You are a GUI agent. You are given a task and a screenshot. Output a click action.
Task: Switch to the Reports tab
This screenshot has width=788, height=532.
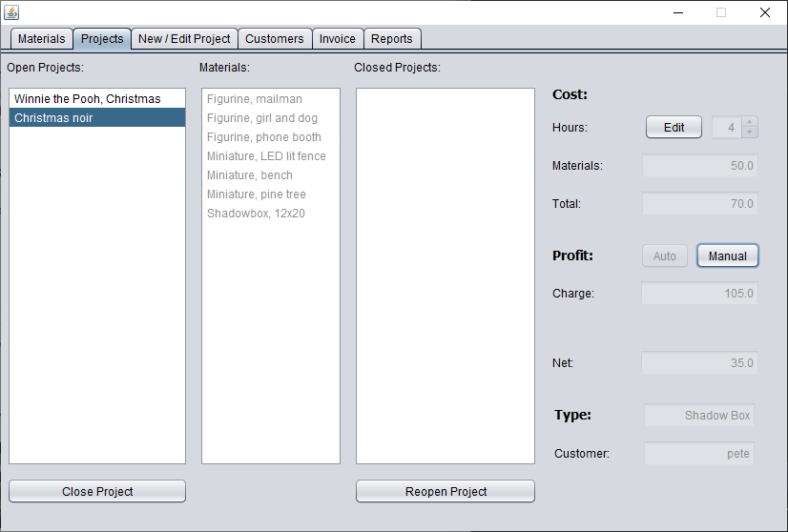(x=392, y=39)
